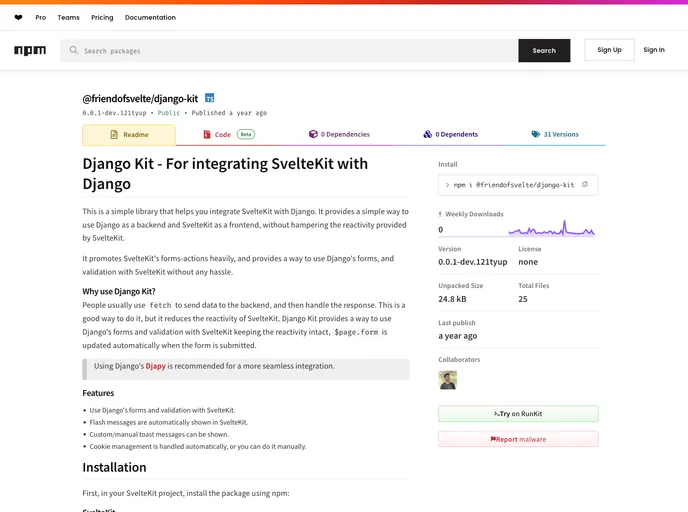Image resolution: width=688 pixels, height=512 pixels.
Task: Click the 'Why use Django Kit?' heading
Action: pyautogui.click(x=119, y=291)
